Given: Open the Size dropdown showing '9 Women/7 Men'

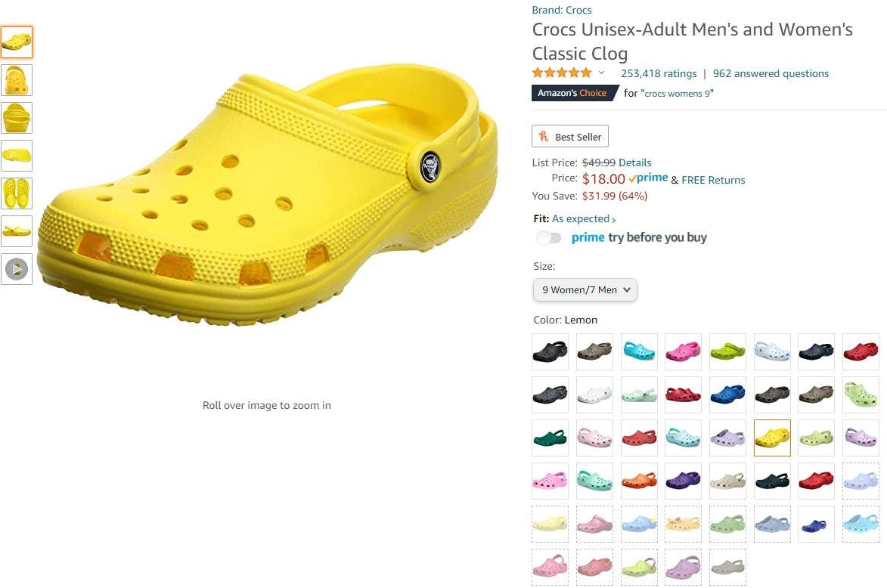Looking at the screenshot, I should pos(584,289).
